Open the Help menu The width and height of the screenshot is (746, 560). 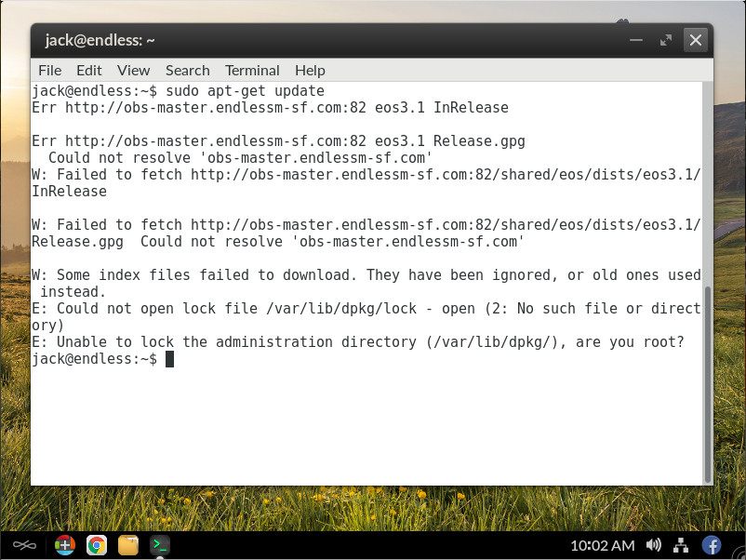(310, 70)
